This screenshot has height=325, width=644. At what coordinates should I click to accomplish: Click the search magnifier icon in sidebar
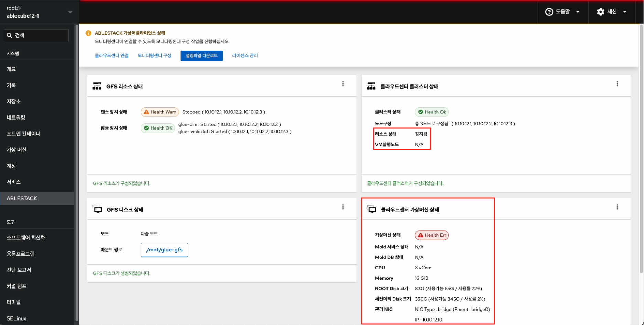(x=9, y=35)
